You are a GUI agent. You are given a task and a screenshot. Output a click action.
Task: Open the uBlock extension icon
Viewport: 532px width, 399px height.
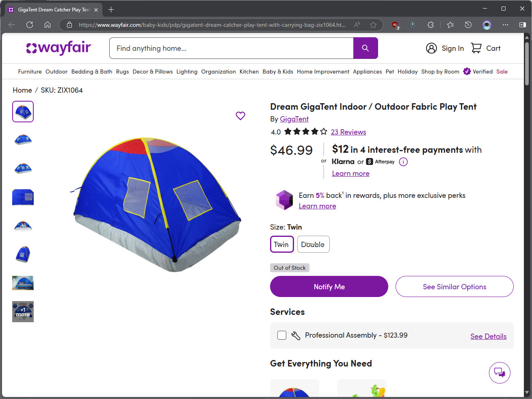tap(395, 25)
